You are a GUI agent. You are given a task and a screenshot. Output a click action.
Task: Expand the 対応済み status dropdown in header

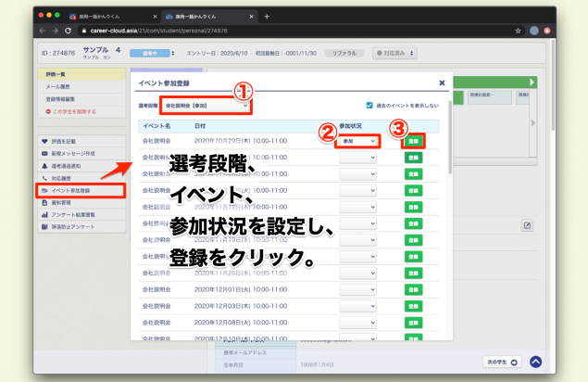coord(399,53)
